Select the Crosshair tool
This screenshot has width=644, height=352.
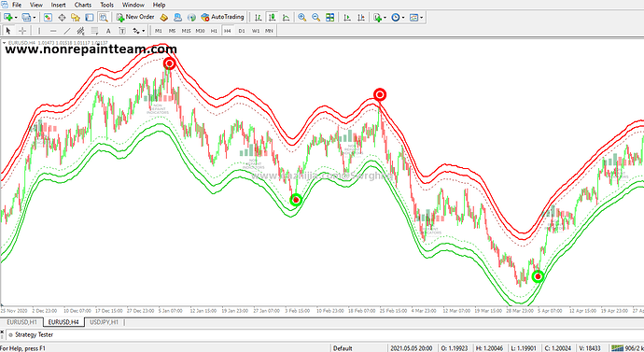tap(22, 31)
